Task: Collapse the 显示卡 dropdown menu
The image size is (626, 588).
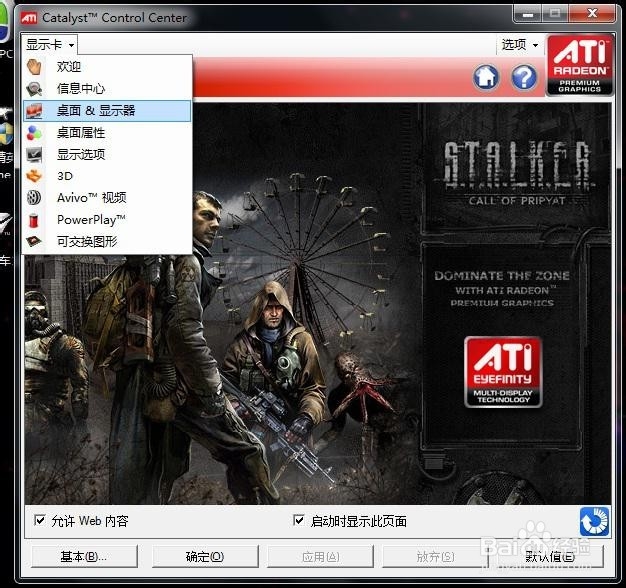Action: tap(50, 44)
